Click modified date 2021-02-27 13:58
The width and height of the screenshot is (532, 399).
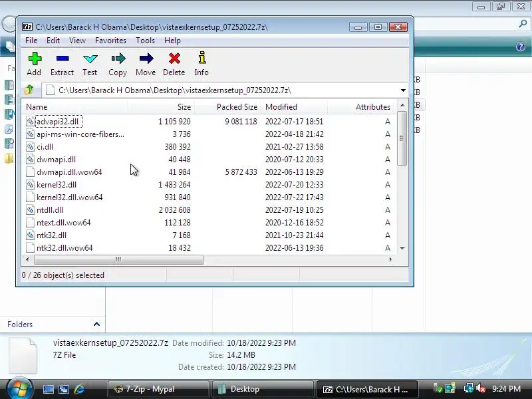[x=295, y=147]
